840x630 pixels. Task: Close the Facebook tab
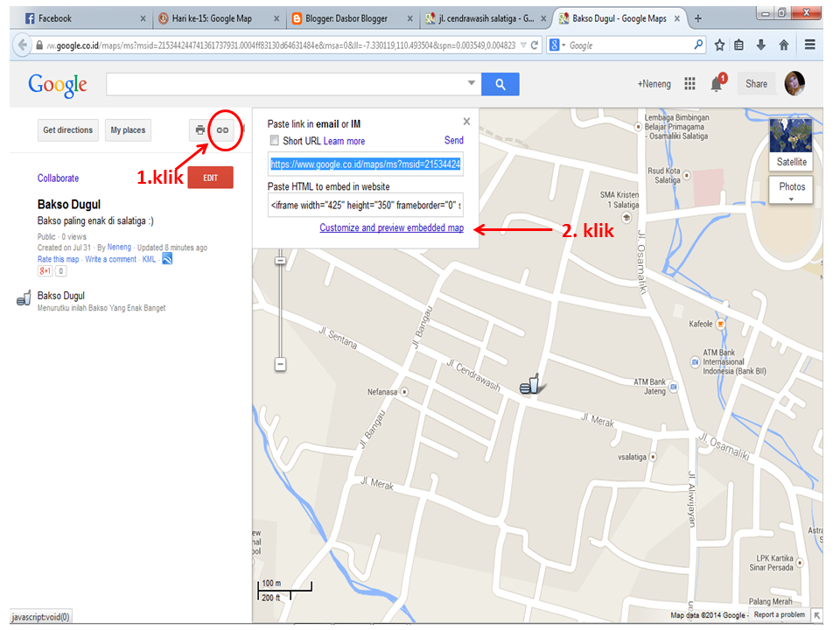[x=143, y=18]
